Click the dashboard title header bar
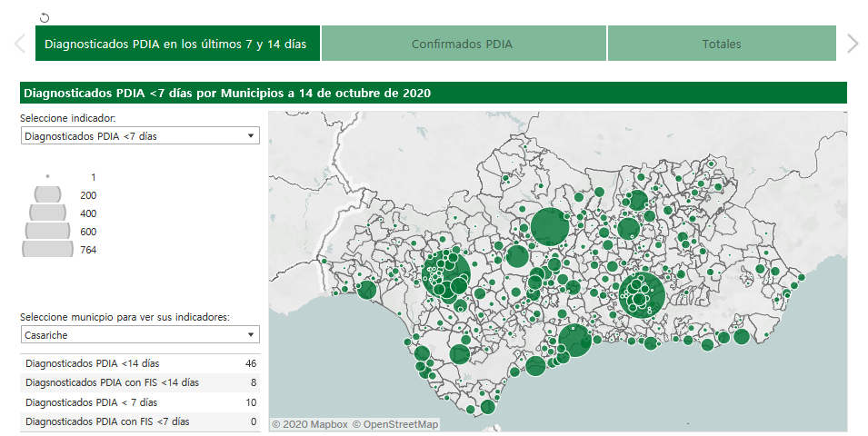The width and height of the screenshot is (868, 436). pyautogui.click(x=433, y=93)
